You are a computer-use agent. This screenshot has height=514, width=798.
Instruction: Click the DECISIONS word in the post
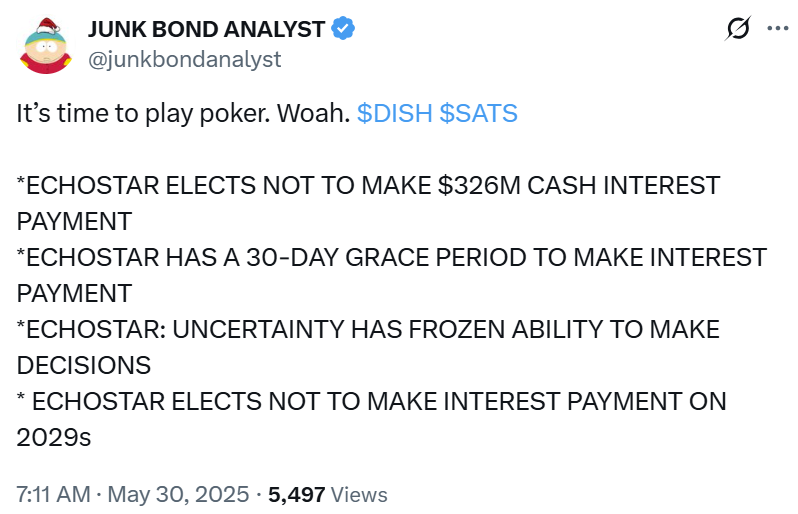84,365
